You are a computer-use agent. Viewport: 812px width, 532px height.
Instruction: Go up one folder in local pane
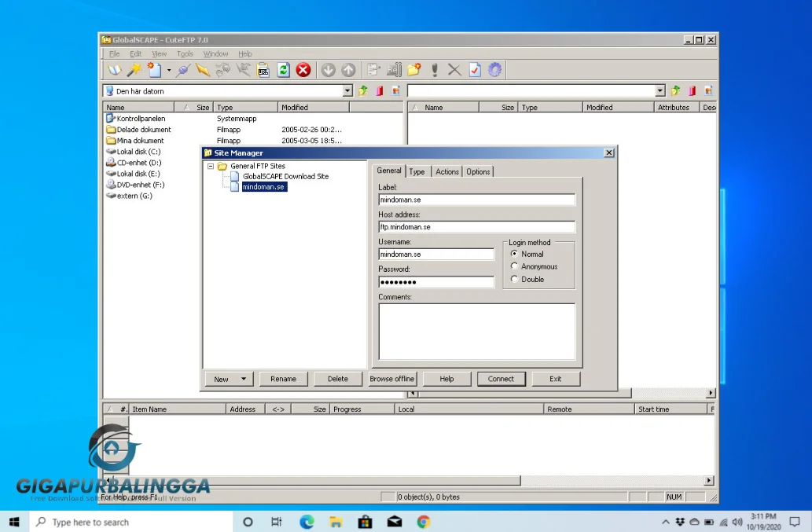click(x=363, y=91)
